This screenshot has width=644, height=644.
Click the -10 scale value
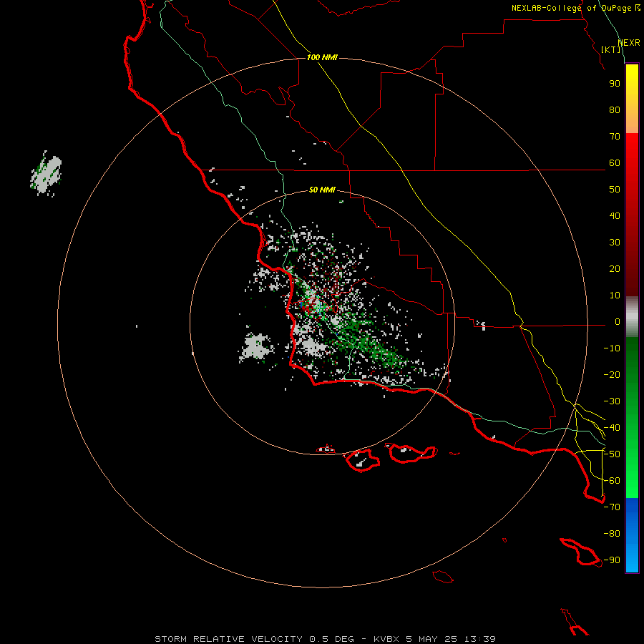tap(612, 348)
